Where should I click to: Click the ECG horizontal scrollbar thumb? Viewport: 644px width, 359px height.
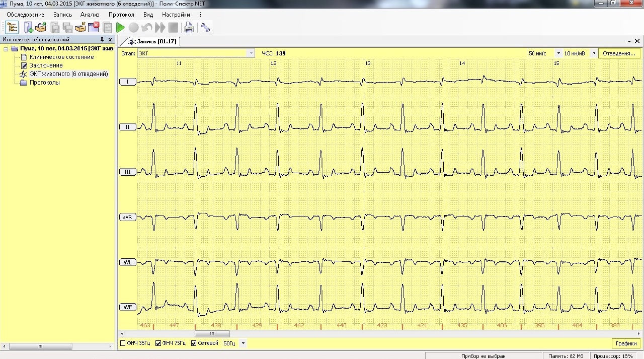(x=212, y=334)
